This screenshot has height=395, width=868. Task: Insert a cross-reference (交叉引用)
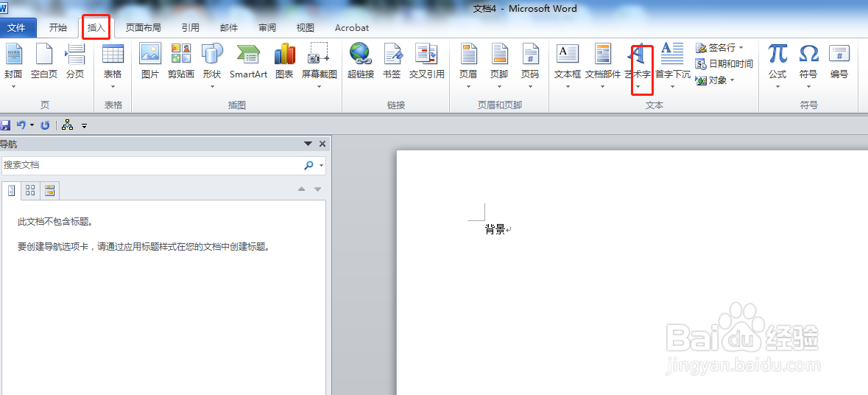[x=427, y=62]
